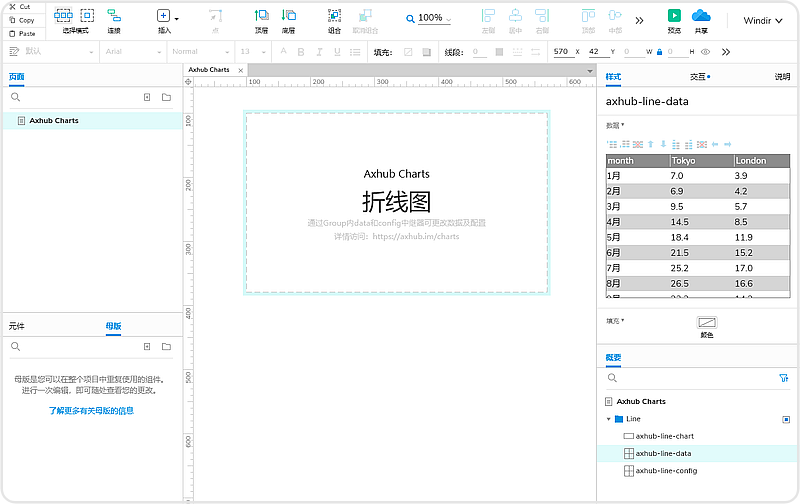Click the line color swatch in toolbar
Viewport: 800px width, 504px height.
pyautogui.click(x=499, y=52)
